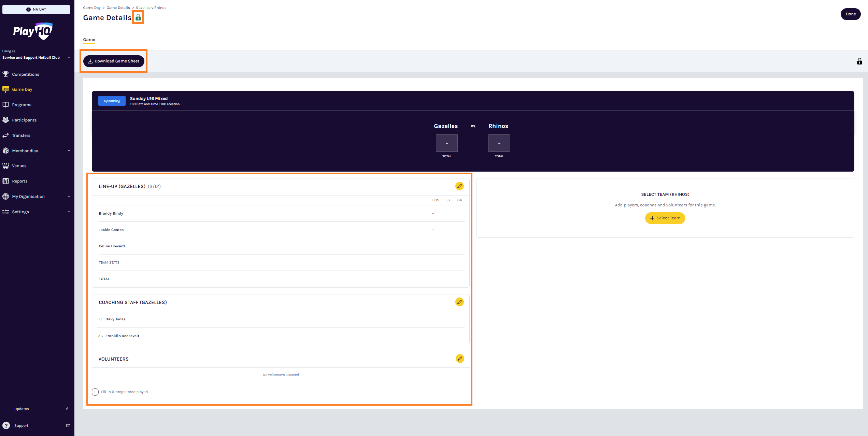Select player Brandy Bindy
Viewport: 868px width, 436px height.
(x=111, y=214)
